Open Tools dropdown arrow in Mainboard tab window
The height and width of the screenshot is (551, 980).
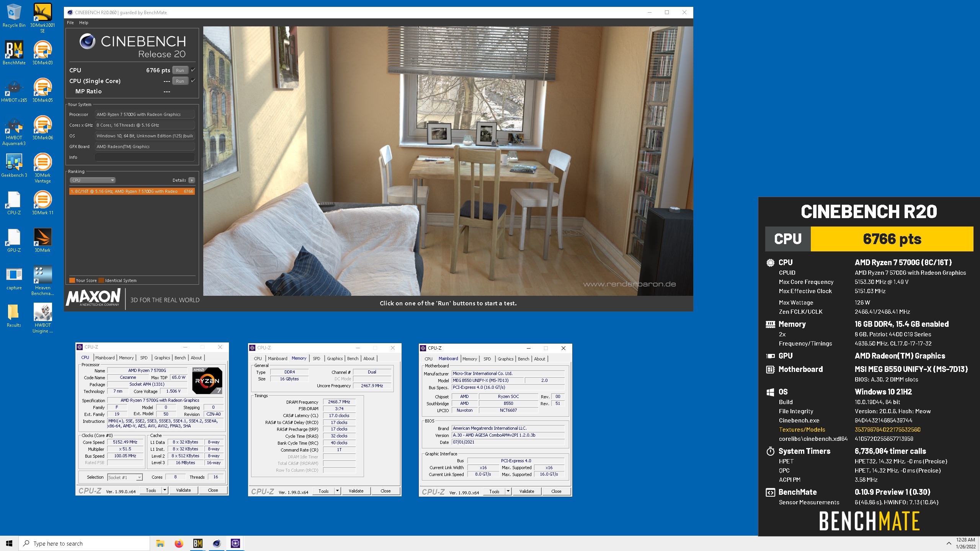pyautogui.click(x=508, y=491)
